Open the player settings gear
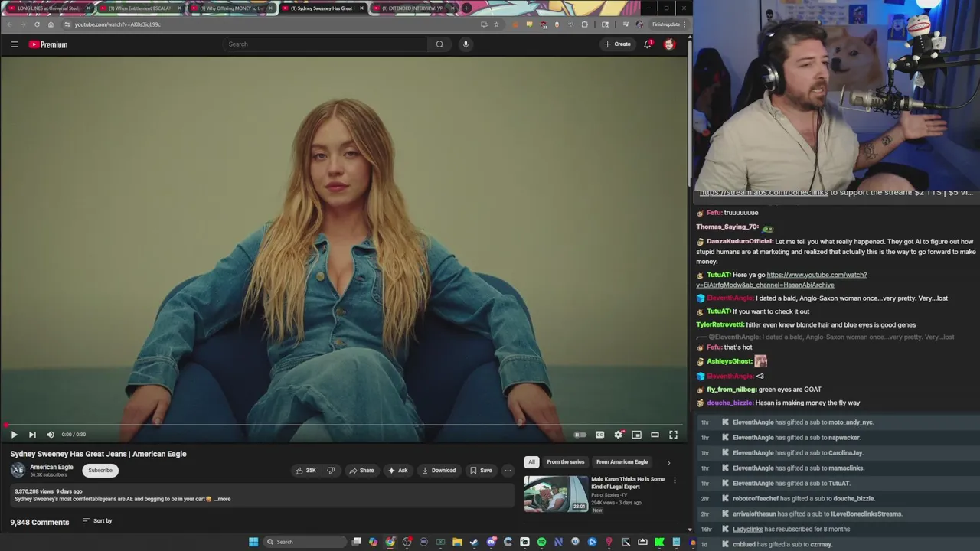The width and height of the screenshot is (980, 551). (619, 435)
